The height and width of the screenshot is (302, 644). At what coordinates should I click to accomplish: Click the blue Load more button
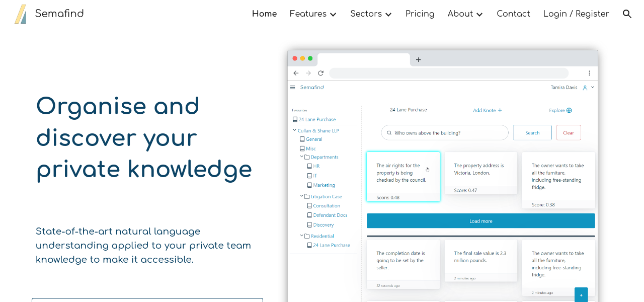coord(480,221)
